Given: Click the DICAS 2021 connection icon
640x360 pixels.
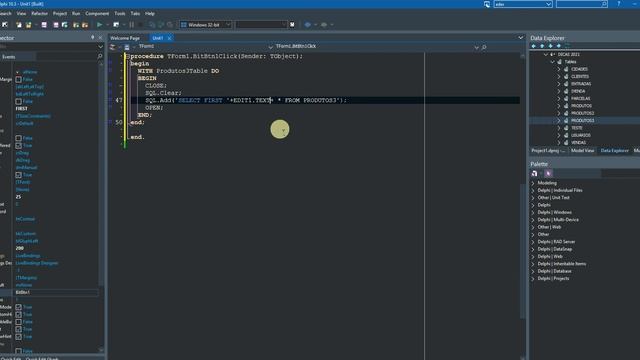Looking at the screenshot, I should pos(552,54).
